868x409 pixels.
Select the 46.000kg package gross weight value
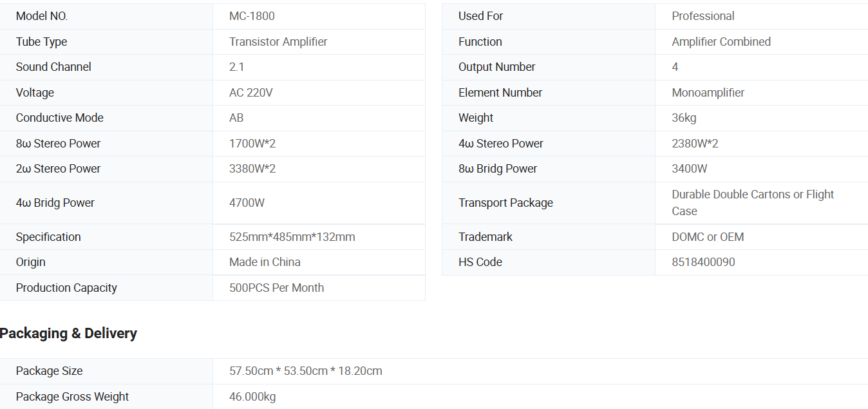[252, 397]
